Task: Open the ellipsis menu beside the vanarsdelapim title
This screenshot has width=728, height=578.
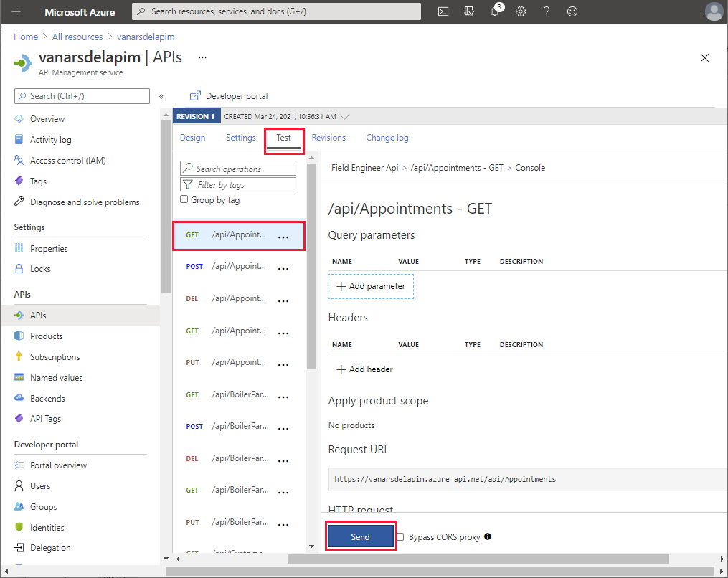Action: click(x=202, y=57)
